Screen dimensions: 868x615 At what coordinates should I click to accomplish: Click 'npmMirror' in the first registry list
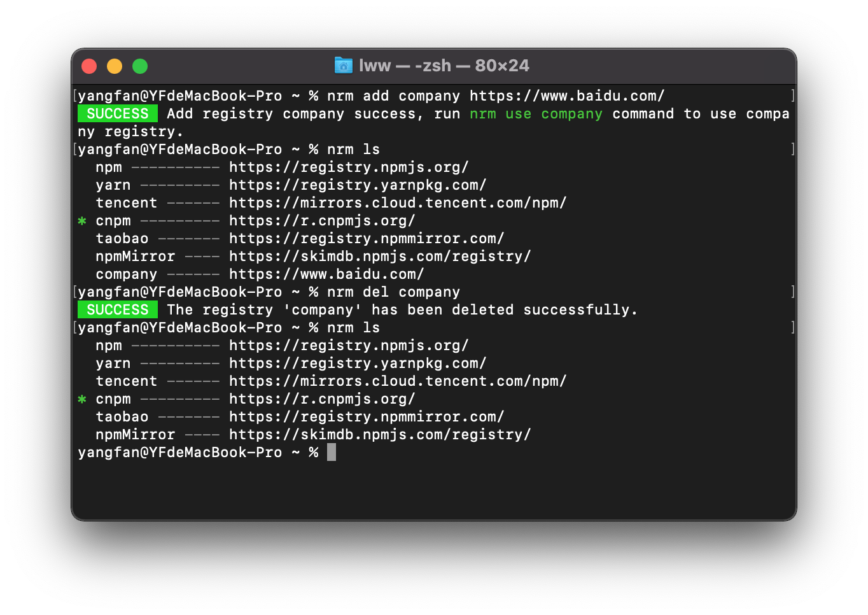click(x=136, y=257)
